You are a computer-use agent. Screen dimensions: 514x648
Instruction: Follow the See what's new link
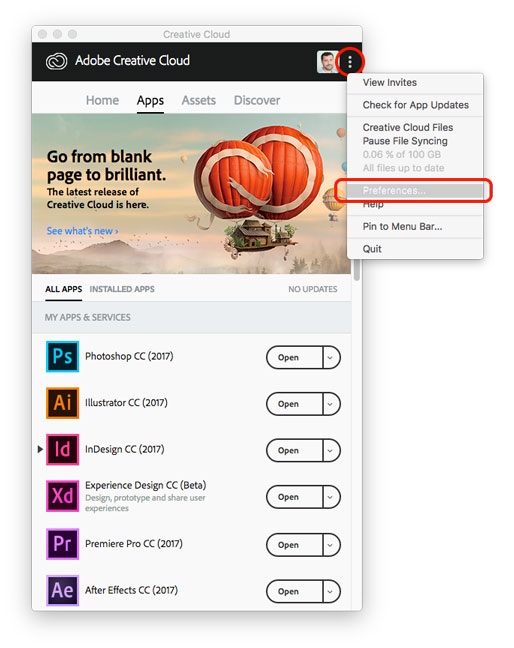pyautogui.click(x=83, y=231)
